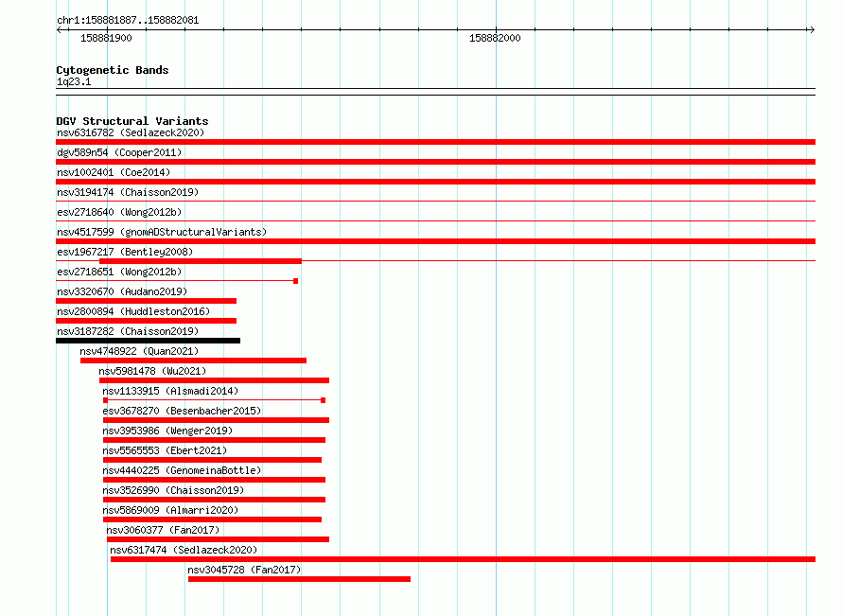Click the red bar under nsv3060377
This screenshot has height=616, width=842.
pos(218,539)
